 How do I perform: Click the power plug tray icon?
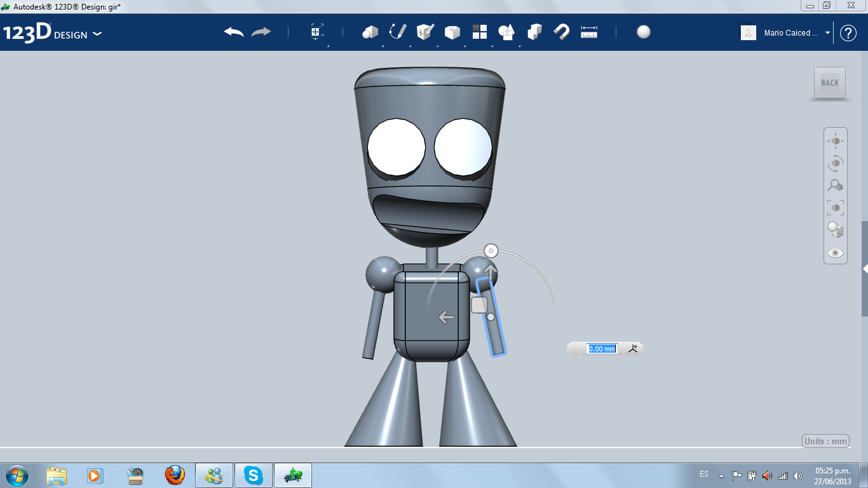pos(752,475)
